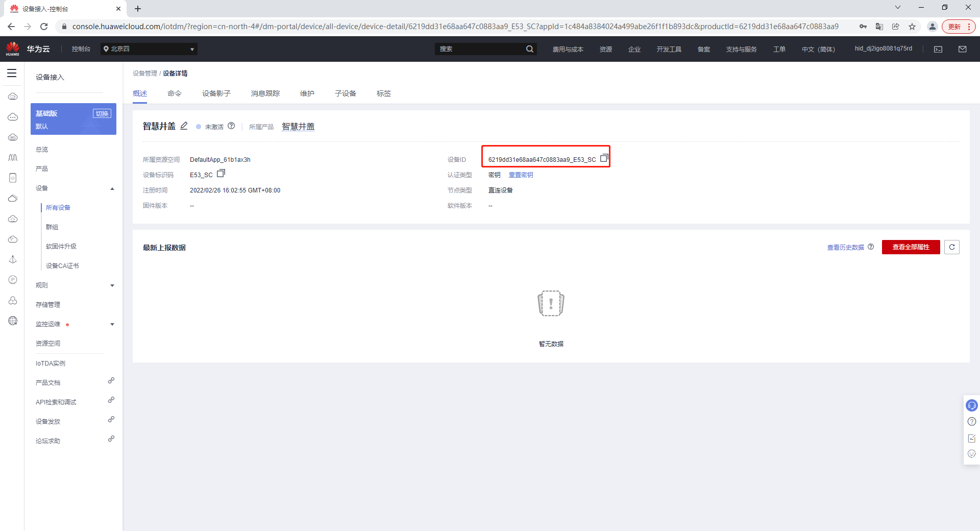Open 存储管理 in the sidebar
Viewport: 980px width, 531px height.
coord(48,305)
